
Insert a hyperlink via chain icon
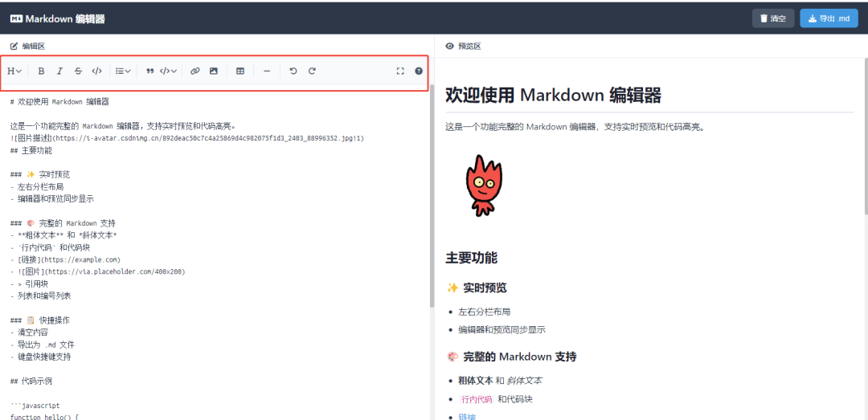pyautogui.click(x=194, y=71)
